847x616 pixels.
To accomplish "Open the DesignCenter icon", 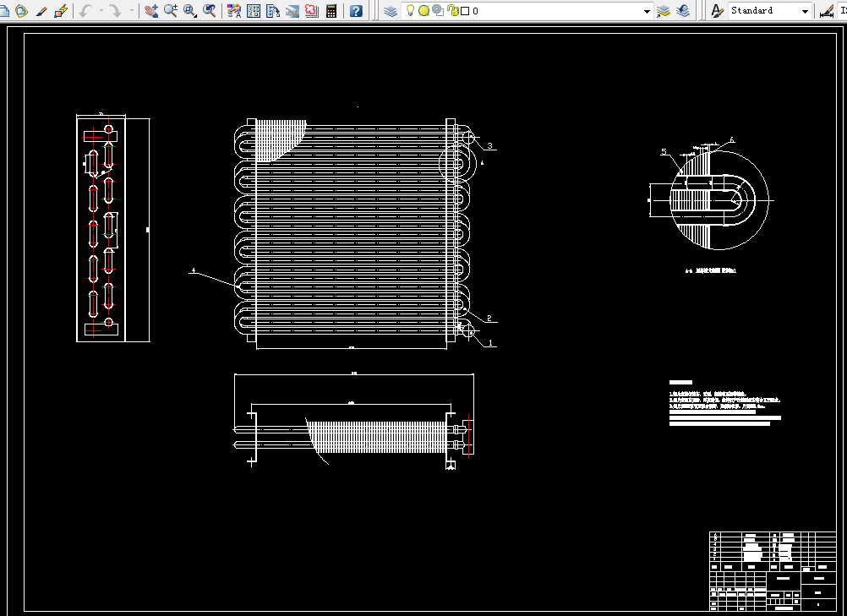I will point(254,10).
